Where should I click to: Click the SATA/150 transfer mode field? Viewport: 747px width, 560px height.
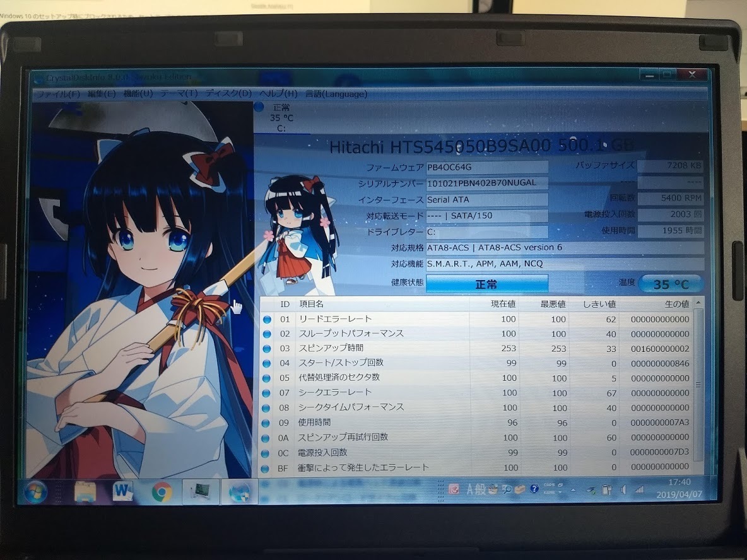(x=486, y=216)
